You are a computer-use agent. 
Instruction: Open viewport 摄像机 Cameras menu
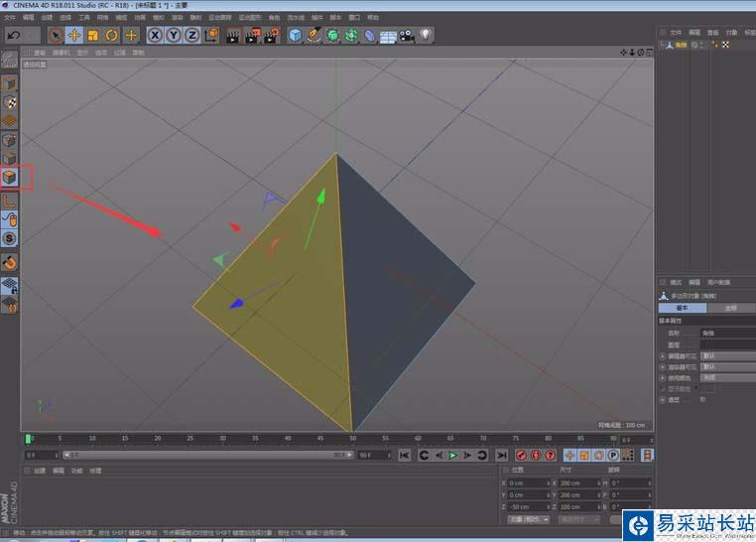tap(62, 53)
